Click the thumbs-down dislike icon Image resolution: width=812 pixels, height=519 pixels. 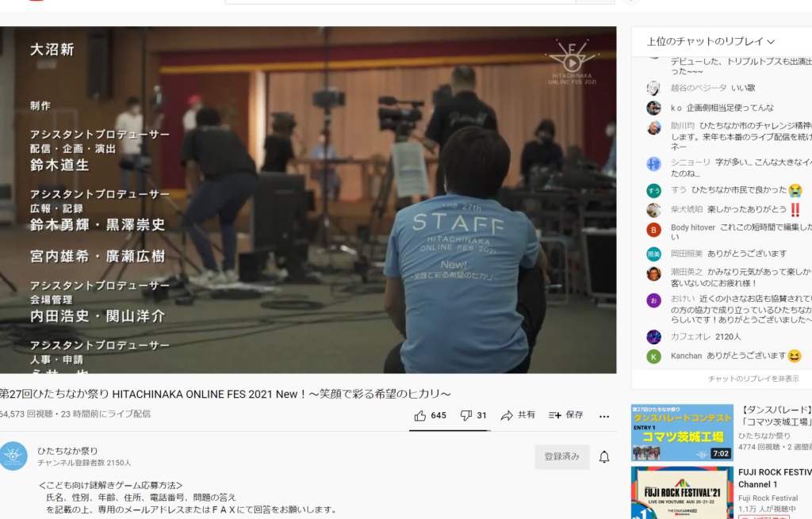(466, 415)
